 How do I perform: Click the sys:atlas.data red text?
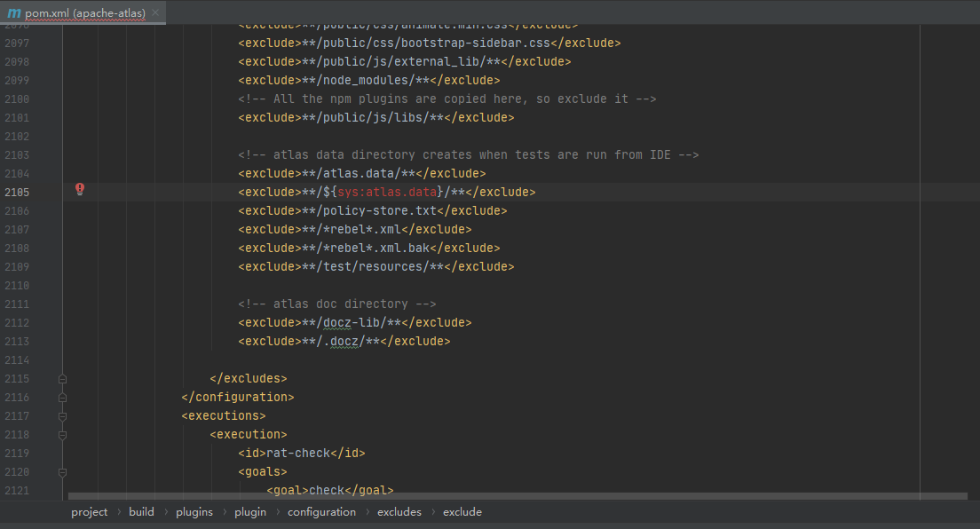[387, 192]
